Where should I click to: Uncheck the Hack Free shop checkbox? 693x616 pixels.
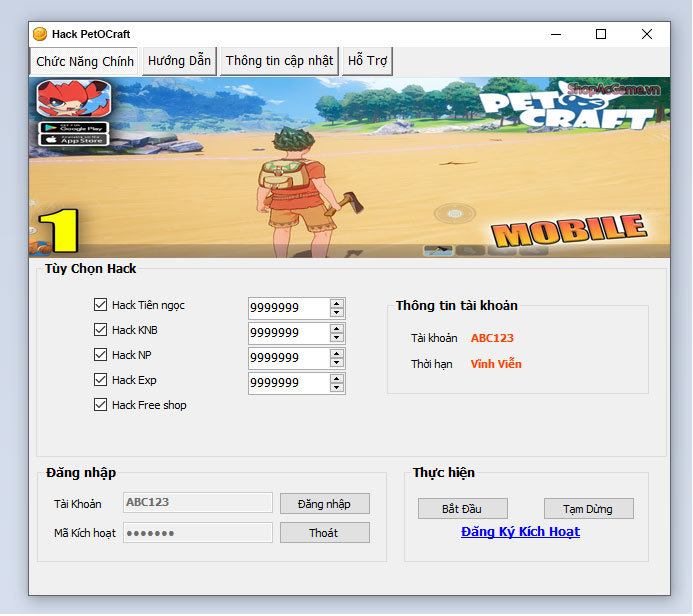100,405
